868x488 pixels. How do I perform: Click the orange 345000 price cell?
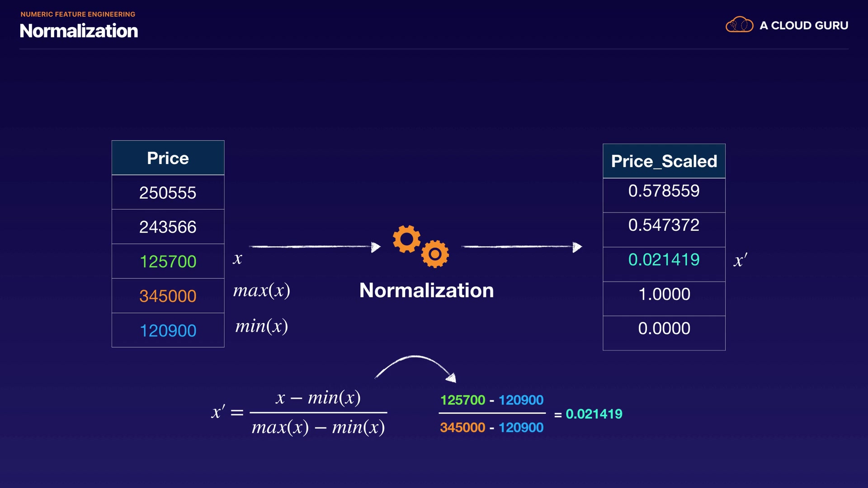(x=168, y=296)
